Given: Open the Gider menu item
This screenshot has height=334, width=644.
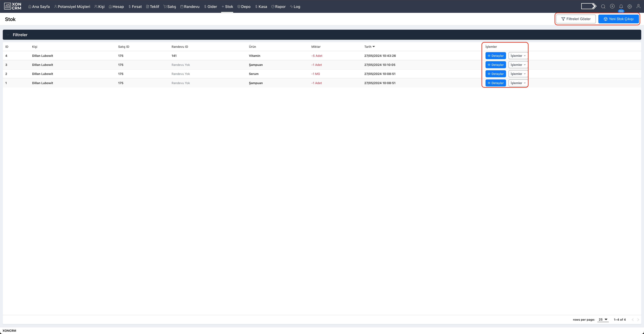Looking at the screenshot, I should (x=211, y=7).
